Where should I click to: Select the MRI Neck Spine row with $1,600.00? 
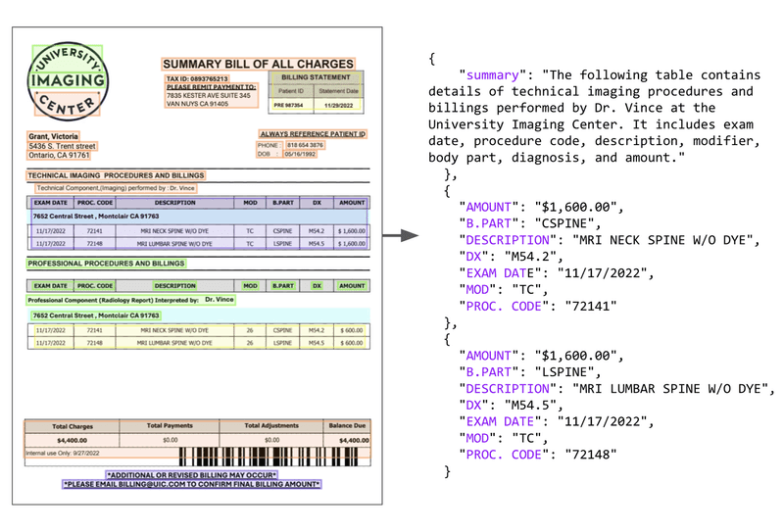[197, 230]
